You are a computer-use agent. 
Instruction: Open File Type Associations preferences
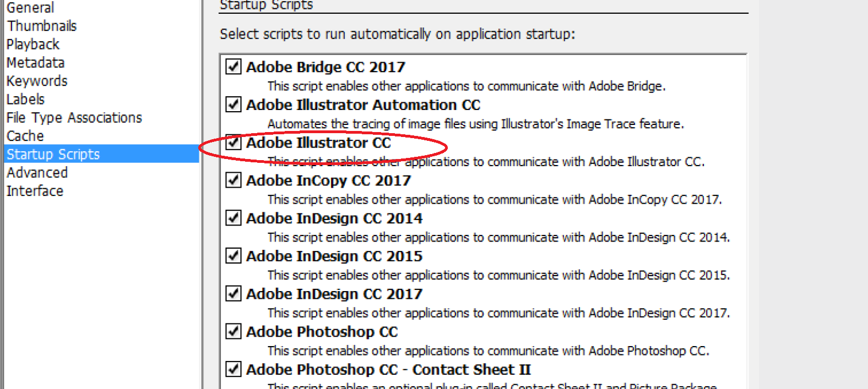(74, 118)
